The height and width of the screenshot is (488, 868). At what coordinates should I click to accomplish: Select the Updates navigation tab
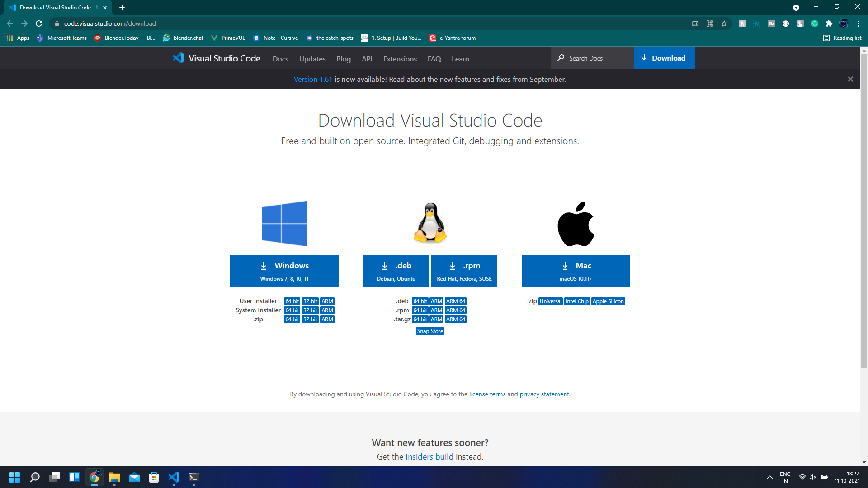click(x=312, y=58)
